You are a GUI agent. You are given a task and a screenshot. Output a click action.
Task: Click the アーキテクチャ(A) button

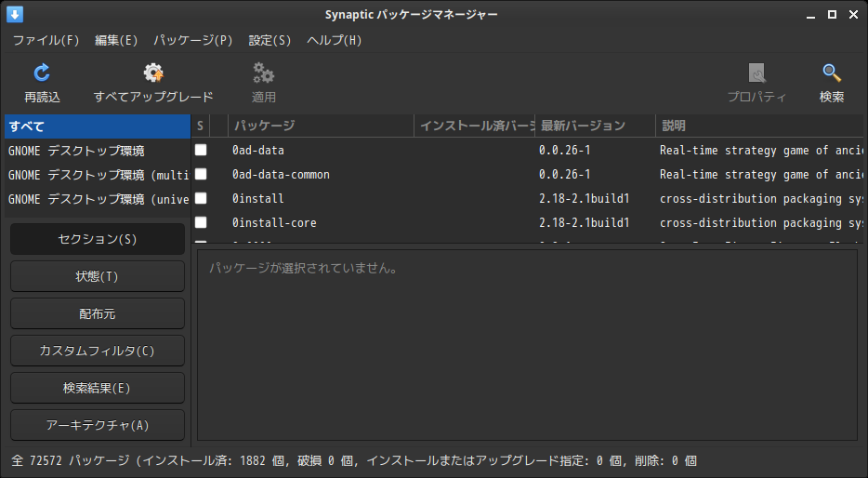click(x=98, y=425)
